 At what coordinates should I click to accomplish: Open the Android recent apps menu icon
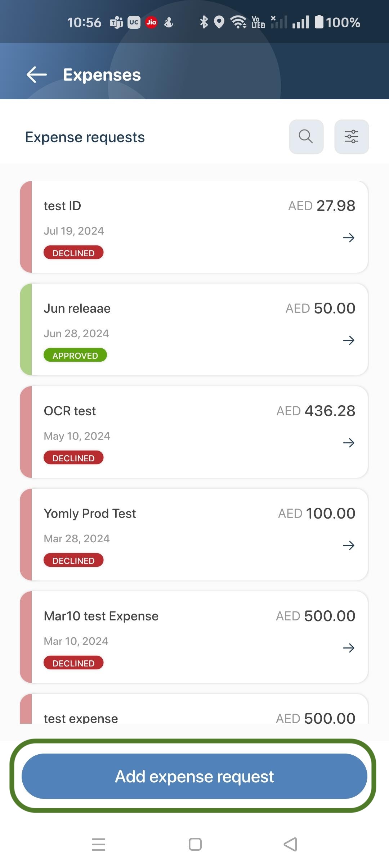click(x=99, y=844)
